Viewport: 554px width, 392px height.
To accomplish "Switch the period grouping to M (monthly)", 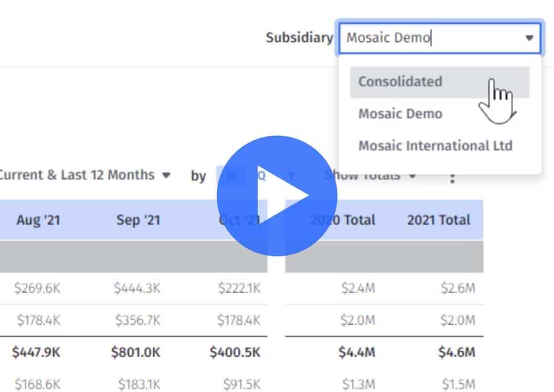I will pyautogui.click(x=231, y=175).
